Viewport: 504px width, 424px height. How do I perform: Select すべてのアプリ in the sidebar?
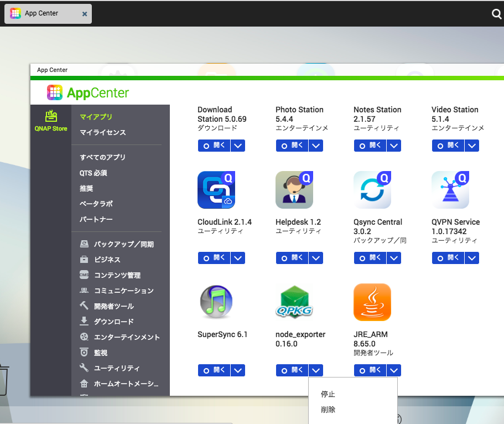pyautogui.click(x=102, y=157)
